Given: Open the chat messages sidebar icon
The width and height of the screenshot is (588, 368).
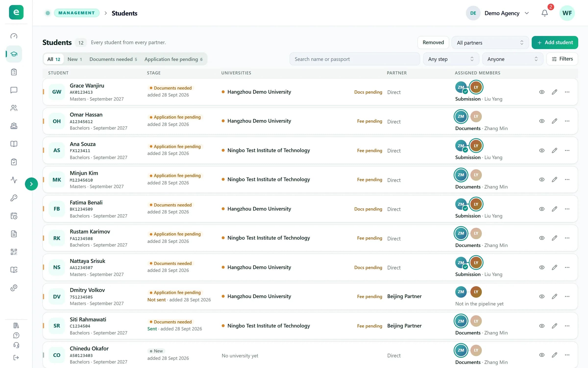Looking at the screenshot, I should click(14, 90).
